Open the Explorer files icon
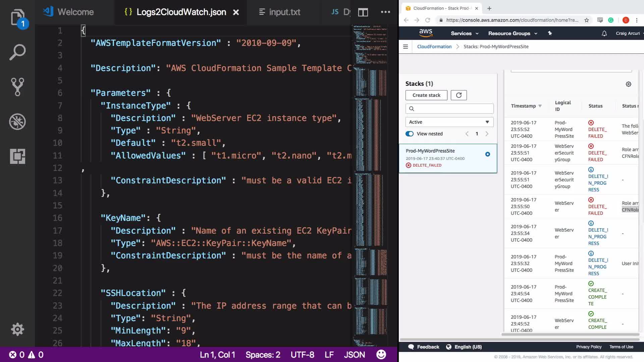Viewport: 644px width, 362px height. [x=17, y=17]
